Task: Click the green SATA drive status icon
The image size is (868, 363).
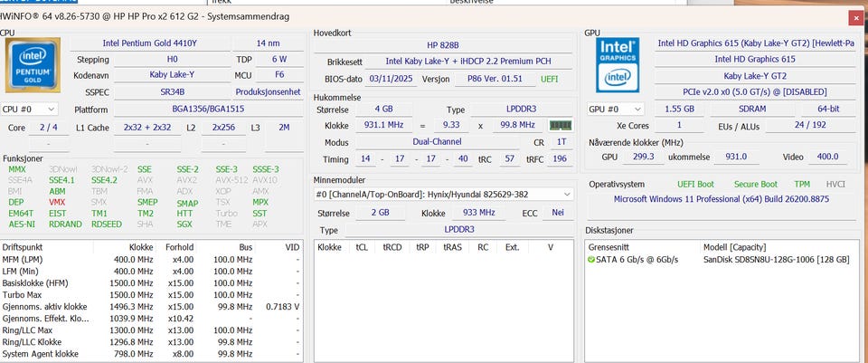Action: (591, 260)
